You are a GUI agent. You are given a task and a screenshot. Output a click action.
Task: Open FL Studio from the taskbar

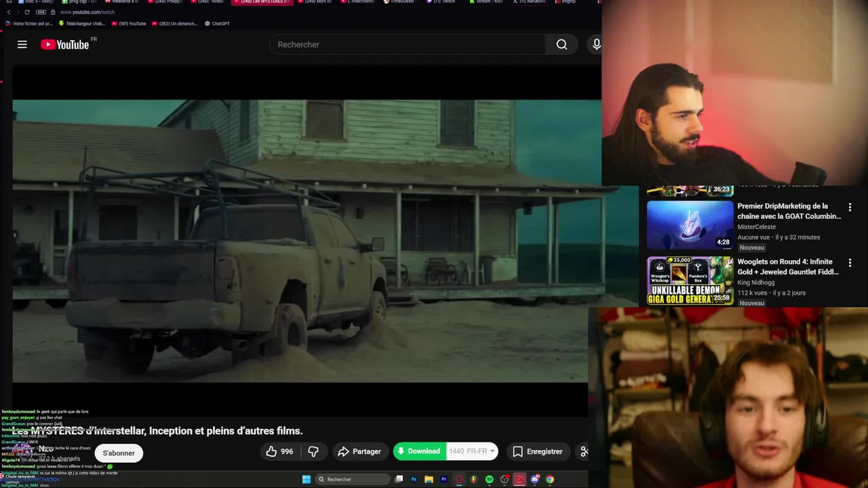(x=474, y=479)
